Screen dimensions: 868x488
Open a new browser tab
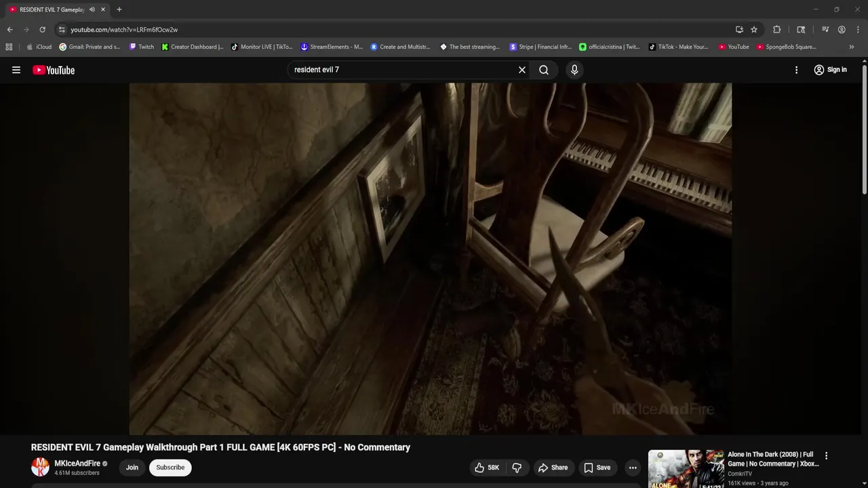[119, 9]
